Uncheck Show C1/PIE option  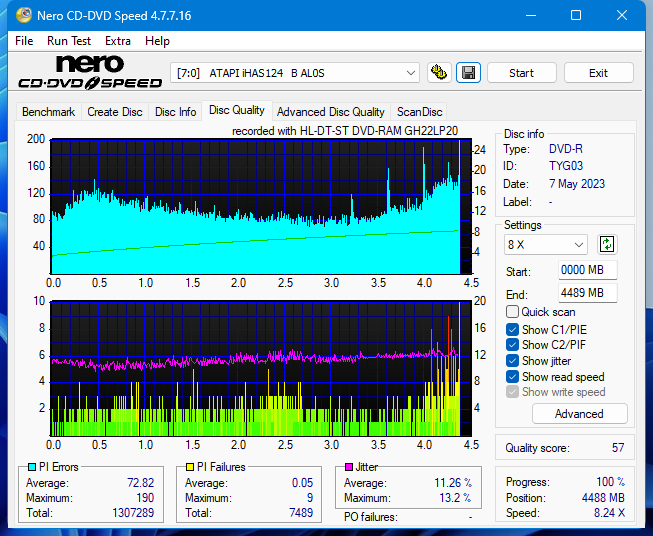coord(513,329)
